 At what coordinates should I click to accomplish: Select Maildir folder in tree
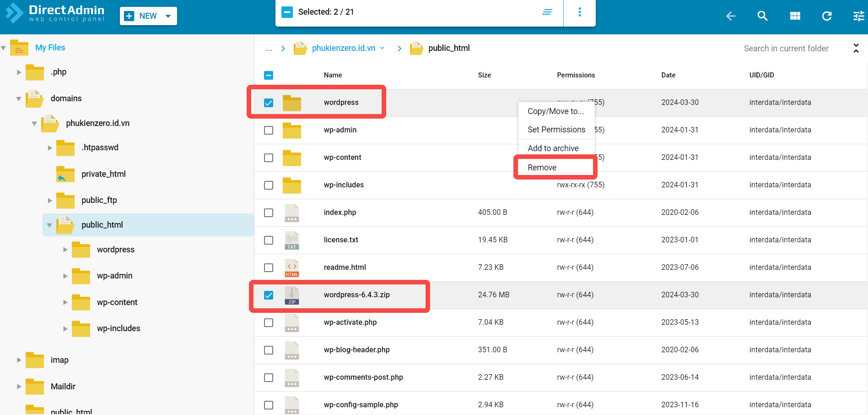63,387
